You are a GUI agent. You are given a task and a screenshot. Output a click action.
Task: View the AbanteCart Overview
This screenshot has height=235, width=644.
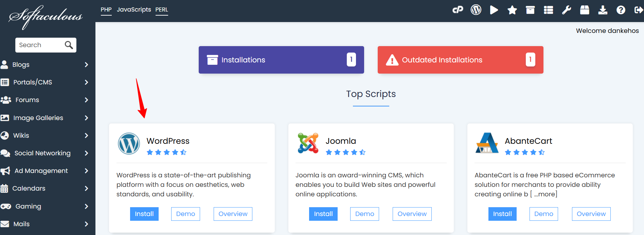(591, 214)
